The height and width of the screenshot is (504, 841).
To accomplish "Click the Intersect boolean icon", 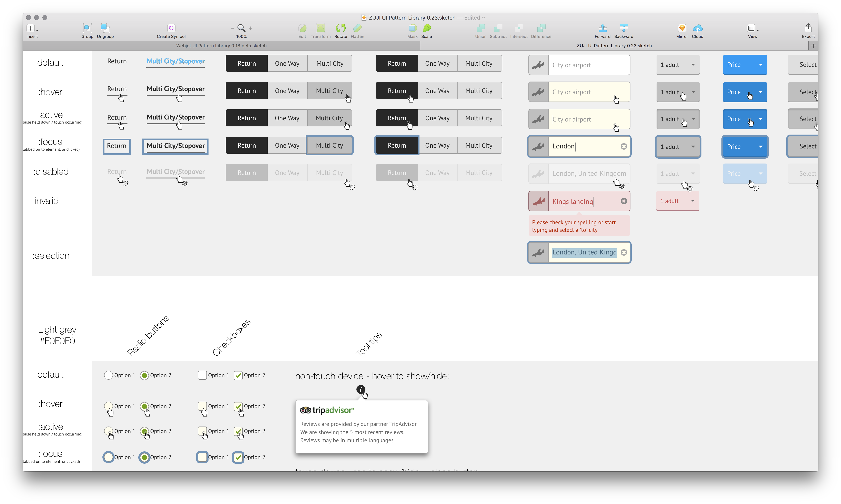I will (x=518, y=28).
